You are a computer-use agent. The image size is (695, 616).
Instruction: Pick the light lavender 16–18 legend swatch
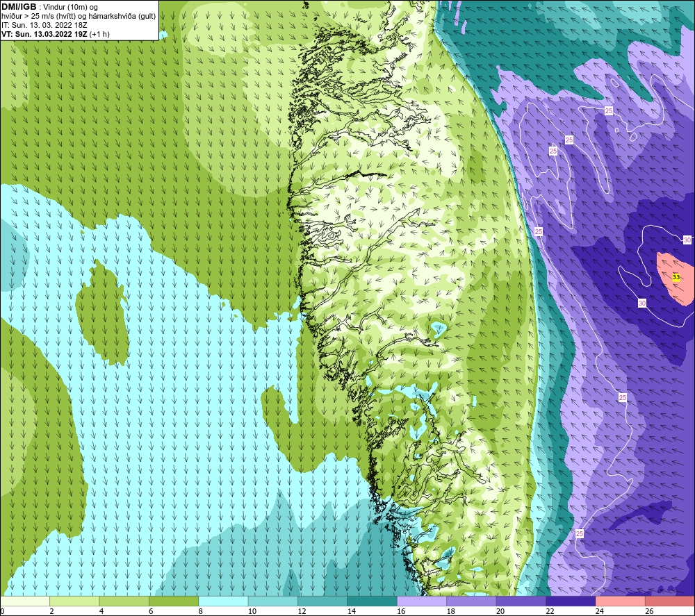pos(422,601)
